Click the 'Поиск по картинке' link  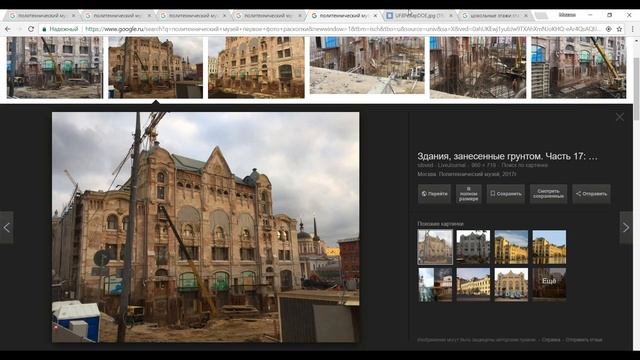click(x=524, y=165)
